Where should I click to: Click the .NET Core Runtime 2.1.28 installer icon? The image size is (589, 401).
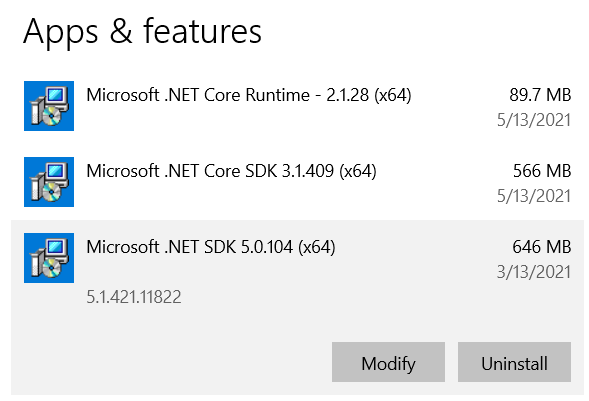pos(49,106)
